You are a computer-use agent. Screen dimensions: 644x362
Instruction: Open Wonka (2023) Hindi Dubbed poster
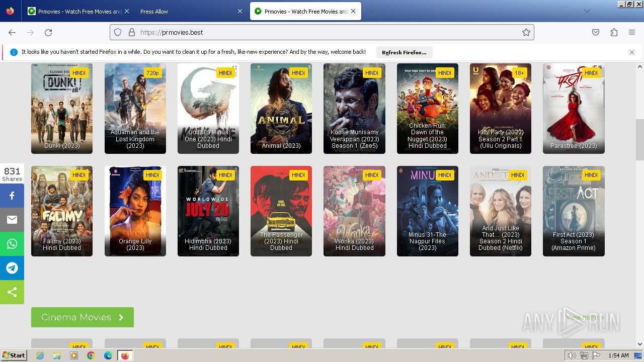click(355, 211)
